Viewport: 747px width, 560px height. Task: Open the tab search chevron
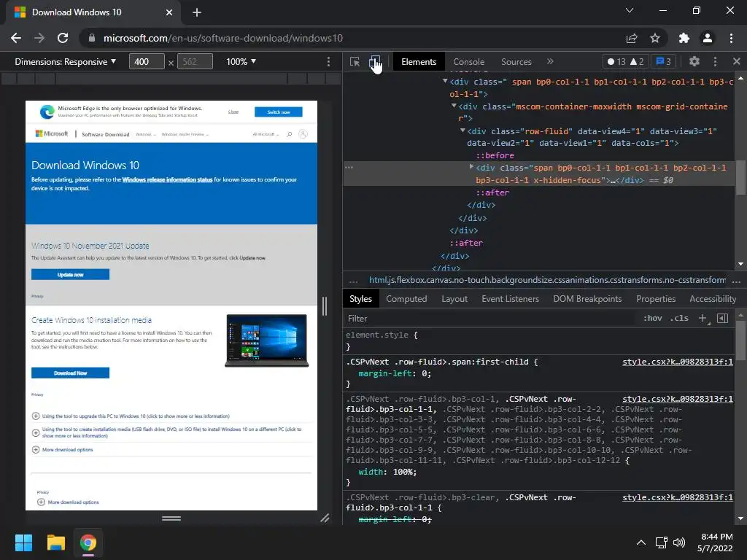(630, 10)
